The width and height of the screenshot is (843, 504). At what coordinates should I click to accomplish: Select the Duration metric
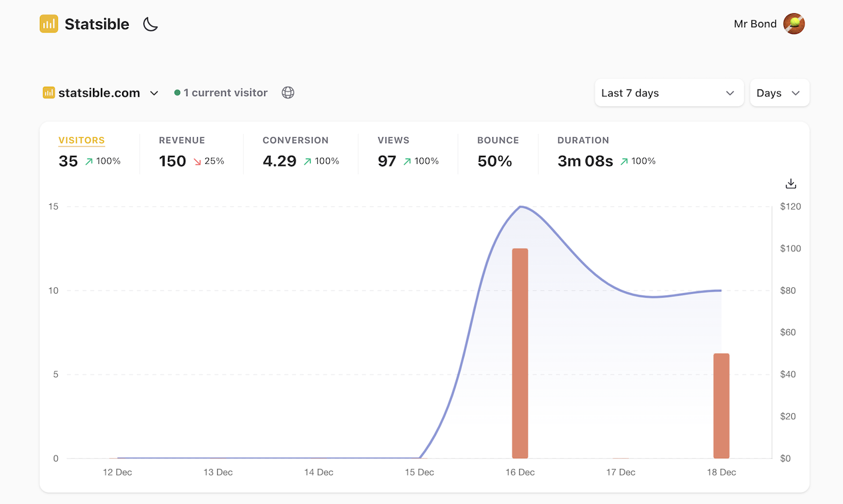(x=583, y=141)
